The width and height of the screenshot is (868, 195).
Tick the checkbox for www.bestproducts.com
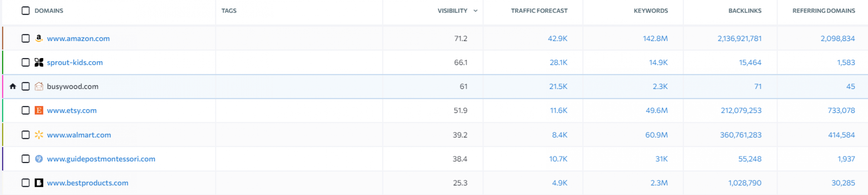pos(25,183)
